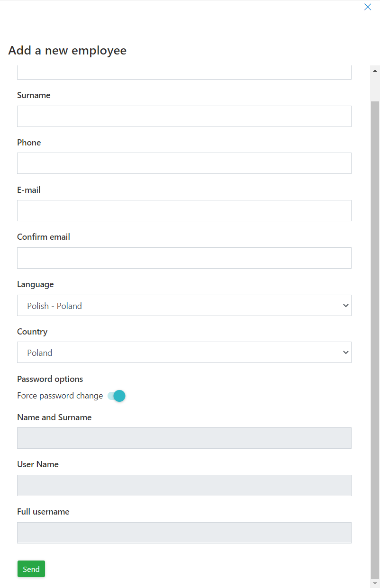The height and width of the screenshot is (588, 380).
Task: Click the vertical scrollbar thumb
Action: pos(375,332)
